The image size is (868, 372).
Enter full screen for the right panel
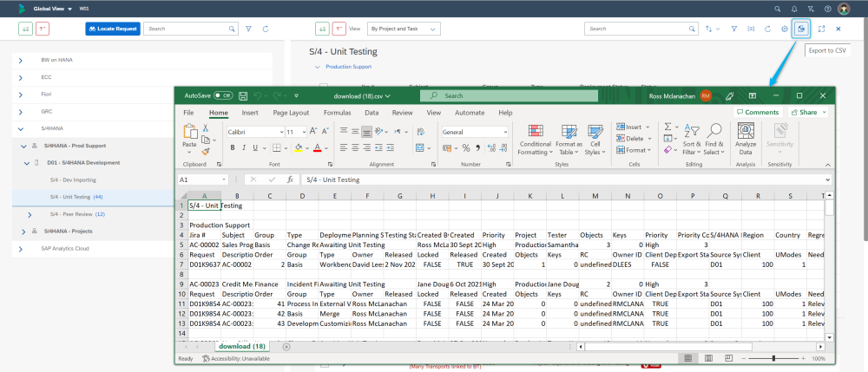821,29
